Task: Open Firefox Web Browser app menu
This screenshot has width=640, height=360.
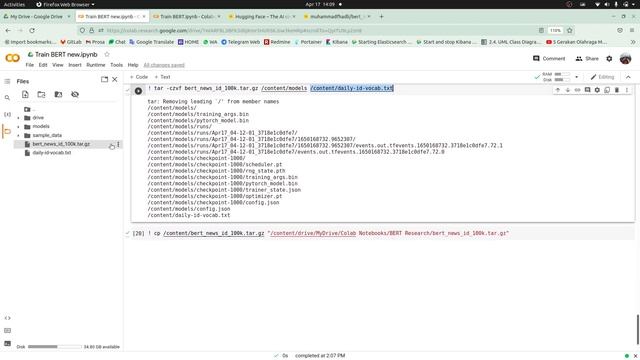Action: tap(65, 4)
